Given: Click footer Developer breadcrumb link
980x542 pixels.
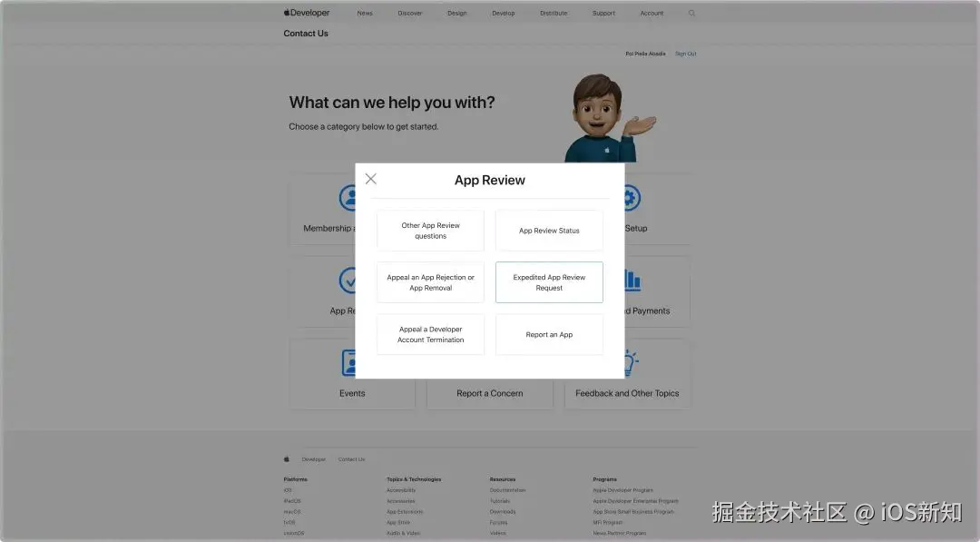Looking at the screenshot, I should pyautogui.click(x=314, y=459).
